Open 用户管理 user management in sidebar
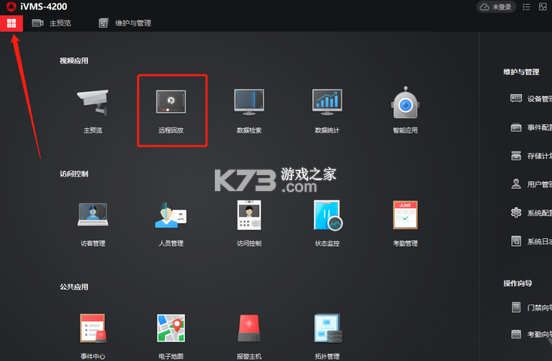Image resolution: width=552 pixels, height=361 pixels. coord(531,184)
